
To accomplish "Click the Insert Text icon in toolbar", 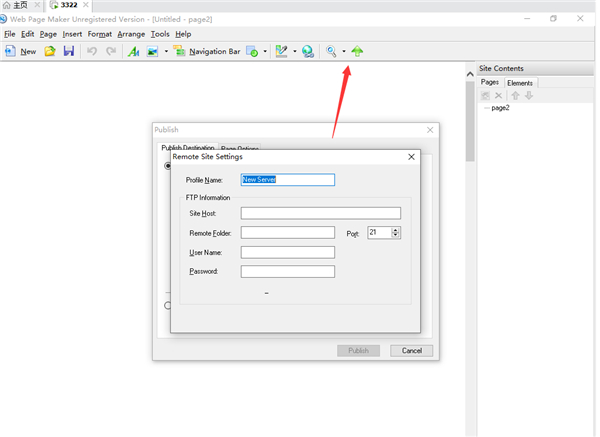I will point(133,51).
